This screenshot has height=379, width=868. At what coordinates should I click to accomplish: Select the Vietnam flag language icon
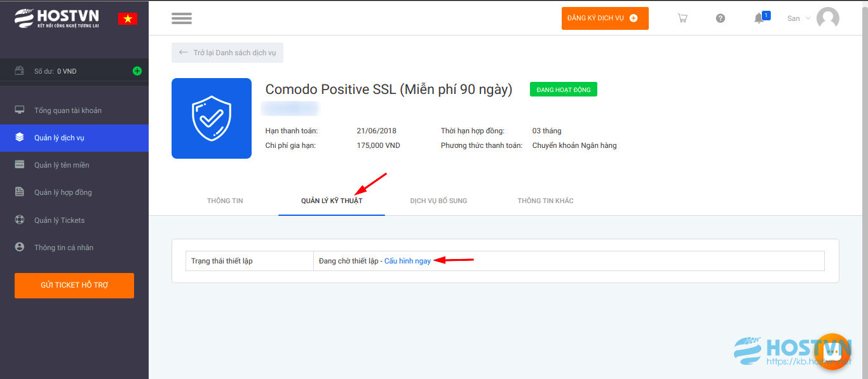point(127,19)
